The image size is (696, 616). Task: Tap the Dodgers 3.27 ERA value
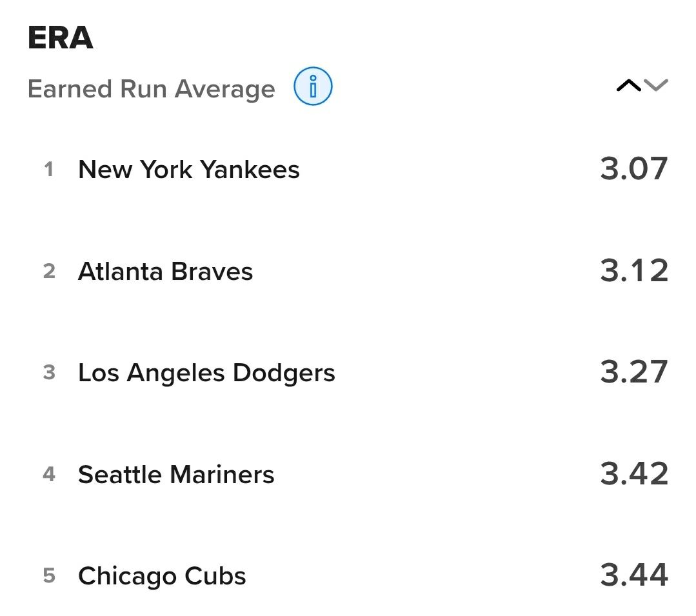click(x=633, y=372)
